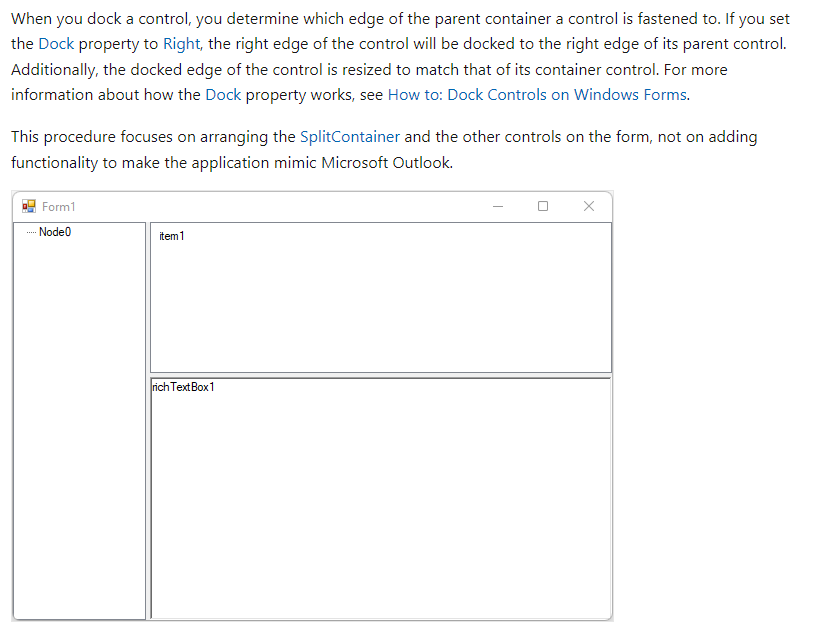The image size is (831, 634).
Task: Click the maximize icon on Form1
Action: point(543,206)
